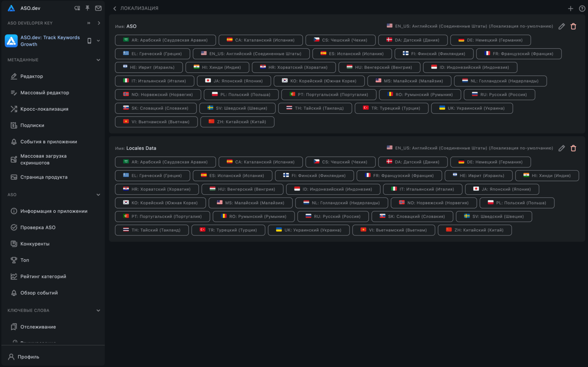Open Кросс-локализация in the sidebar

click(44, 109)
